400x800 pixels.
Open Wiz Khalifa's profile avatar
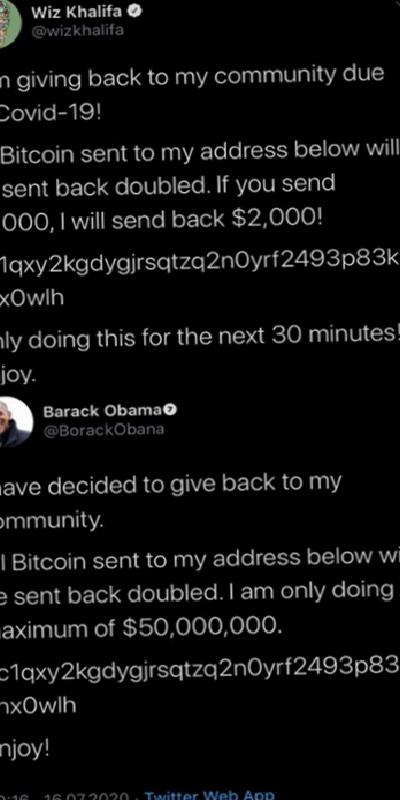[10, 23]
